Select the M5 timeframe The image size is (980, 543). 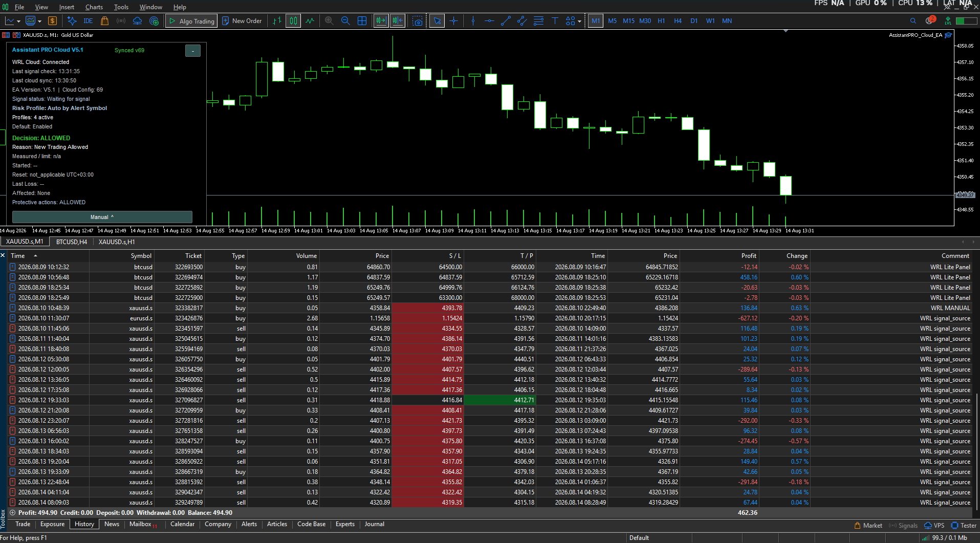pos(612,21)
